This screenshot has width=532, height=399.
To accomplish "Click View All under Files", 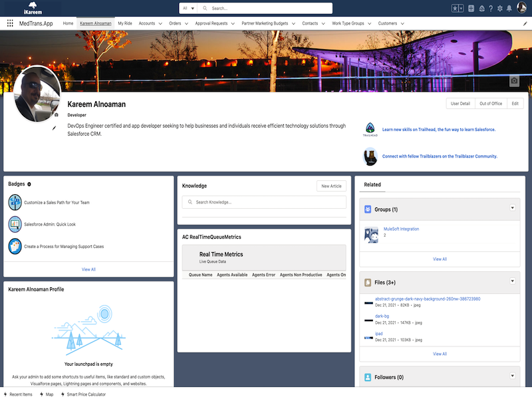I will coord(440,354).
